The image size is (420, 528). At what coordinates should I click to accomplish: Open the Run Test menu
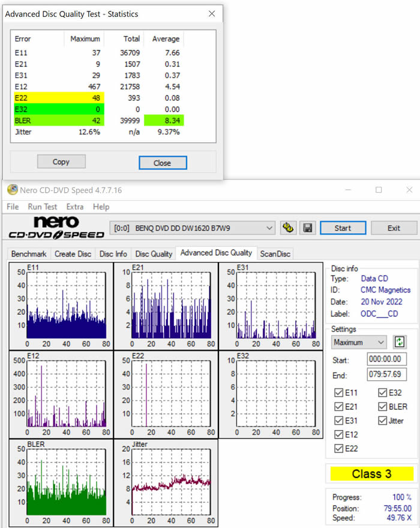[x=43, y=207]
